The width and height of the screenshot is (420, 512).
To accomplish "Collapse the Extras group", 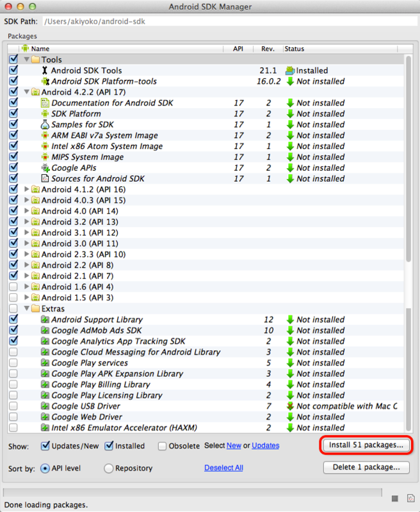I will point(26,308).
